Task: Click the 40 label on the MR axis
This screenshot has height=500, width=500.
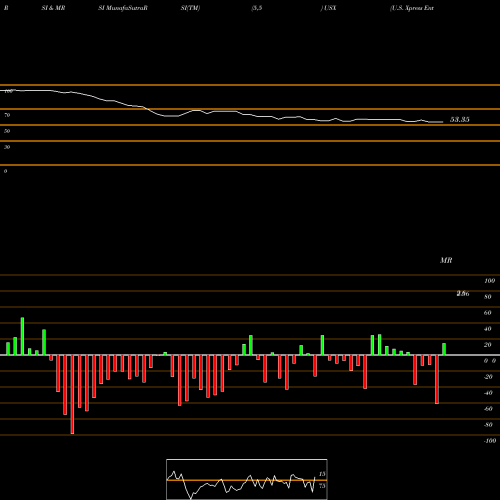Action: click(488, 329)
